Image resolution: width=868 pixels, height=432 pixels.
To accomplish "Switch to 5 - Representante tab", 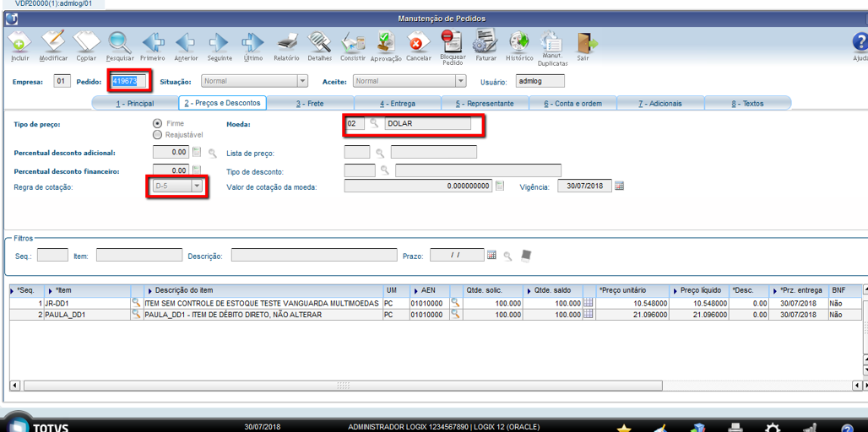I will (x=485, y=103).
